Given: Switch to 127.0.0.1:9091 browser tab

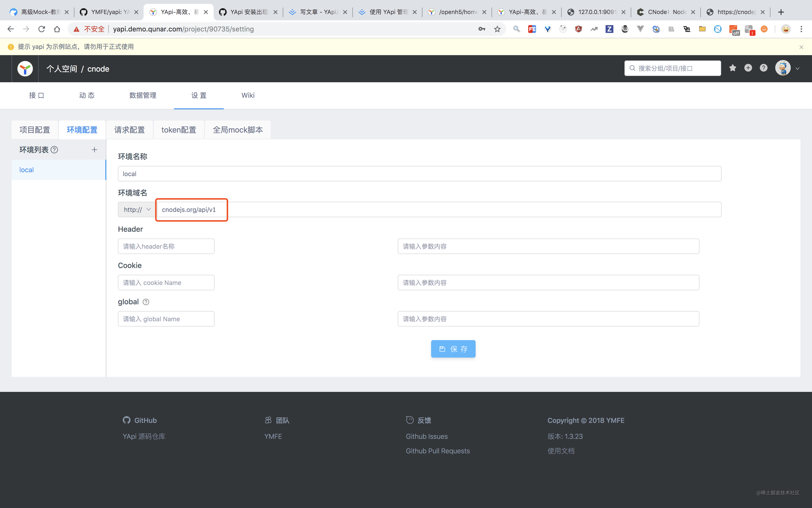Looking at the screenshot, I should [x=597, y=12].
